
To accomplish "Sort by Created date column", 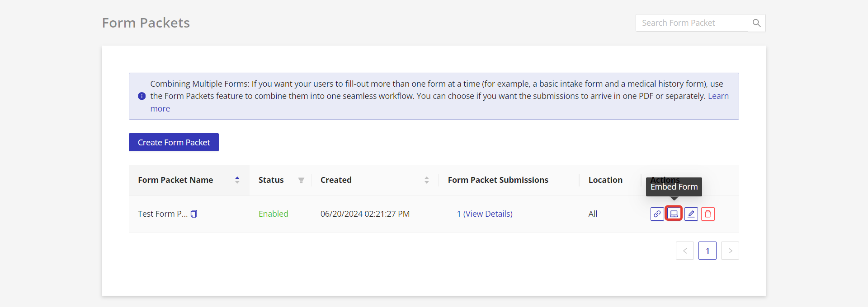I will (426, 180).
